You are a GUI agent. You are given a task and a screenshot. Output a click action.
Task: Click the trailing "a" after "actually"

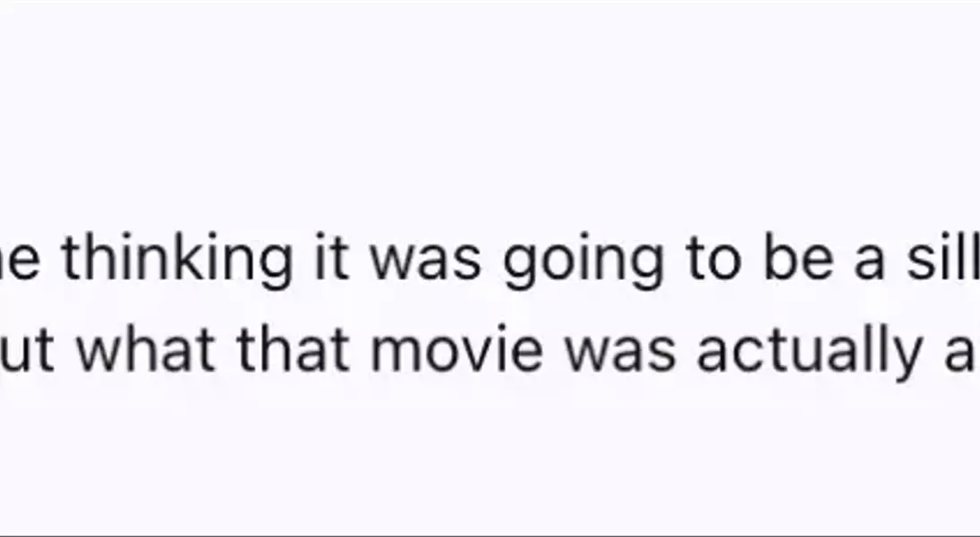coord(959,354)
